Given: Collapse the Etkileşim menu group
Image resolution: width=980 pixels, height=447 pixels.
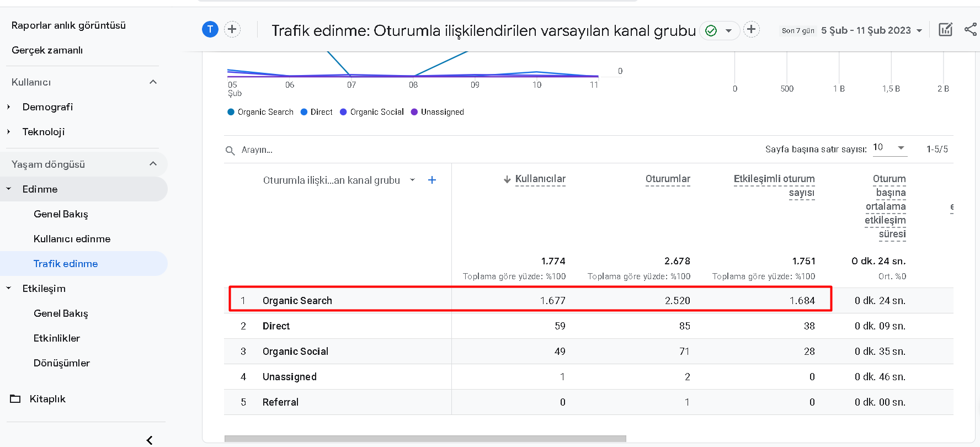Looking at the screenshot, I should [8, 289].
